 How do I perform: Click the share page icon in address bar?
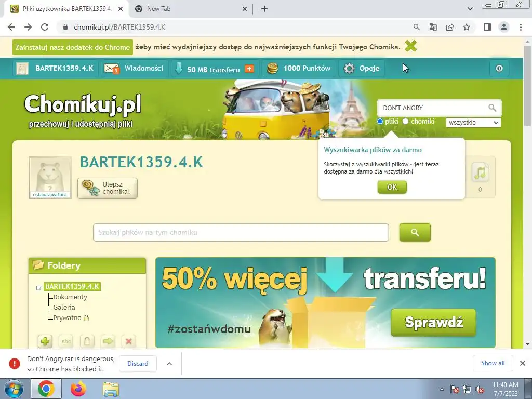tap(450, 27)
